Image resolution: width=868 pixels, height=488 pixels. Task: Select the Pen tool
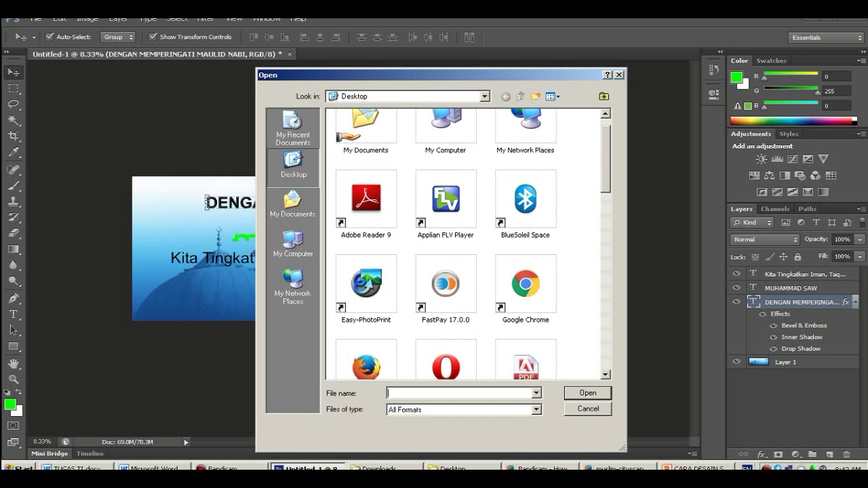pos(14,298)
